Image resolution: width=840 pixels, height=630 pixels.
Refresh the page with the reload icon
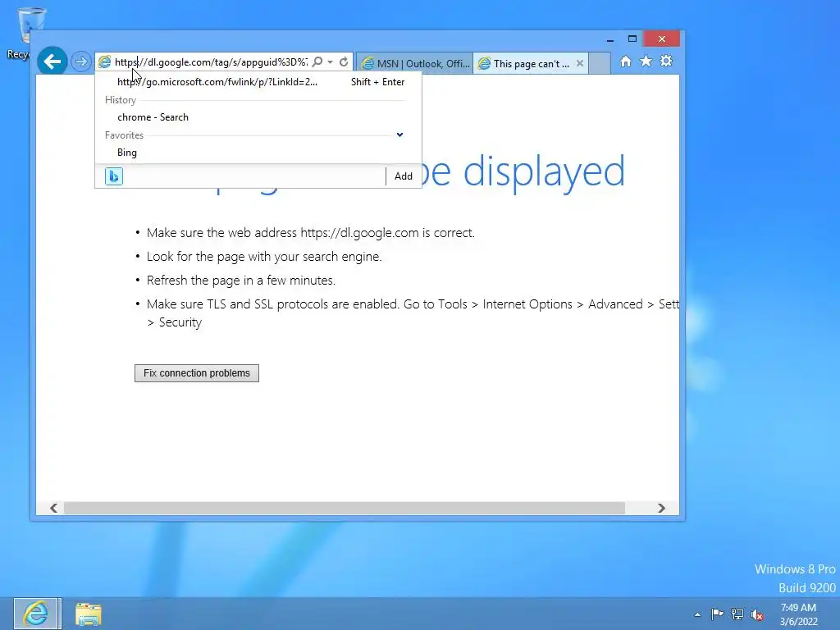point(344,62)
